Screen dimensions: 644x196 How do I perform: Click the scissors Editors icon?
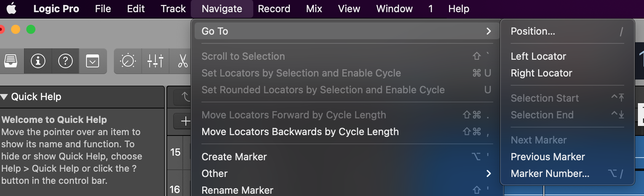(183, 61)
